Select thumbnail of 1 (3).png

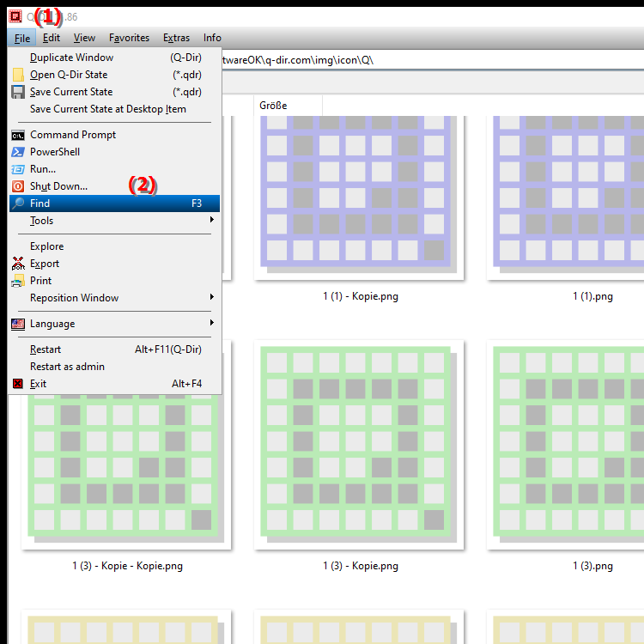point(566,445)
